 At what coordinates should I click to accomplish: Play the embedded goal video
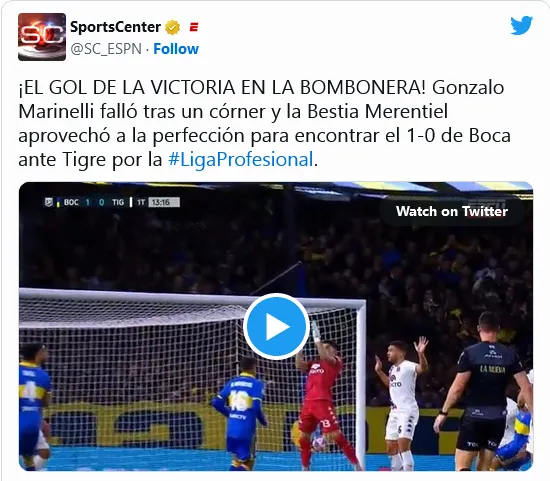point(276,326)
